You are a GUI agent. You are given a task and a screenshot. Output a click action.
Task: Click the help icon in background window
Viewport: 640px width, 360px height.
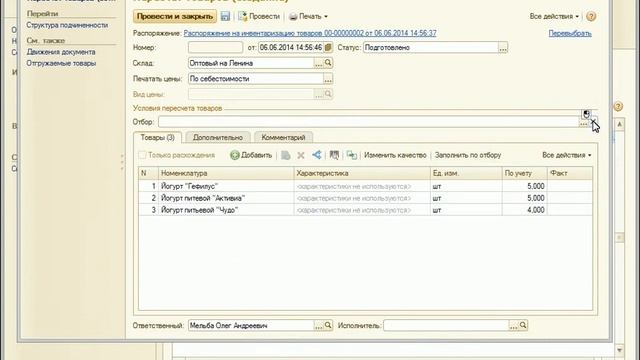pos(618,107)
